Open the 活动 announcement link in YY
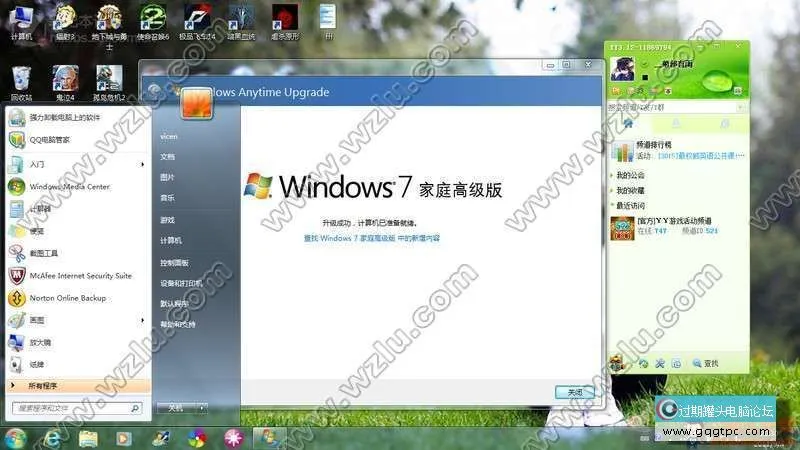Screen dimensions: 800x450 click(x=701, y=156)
